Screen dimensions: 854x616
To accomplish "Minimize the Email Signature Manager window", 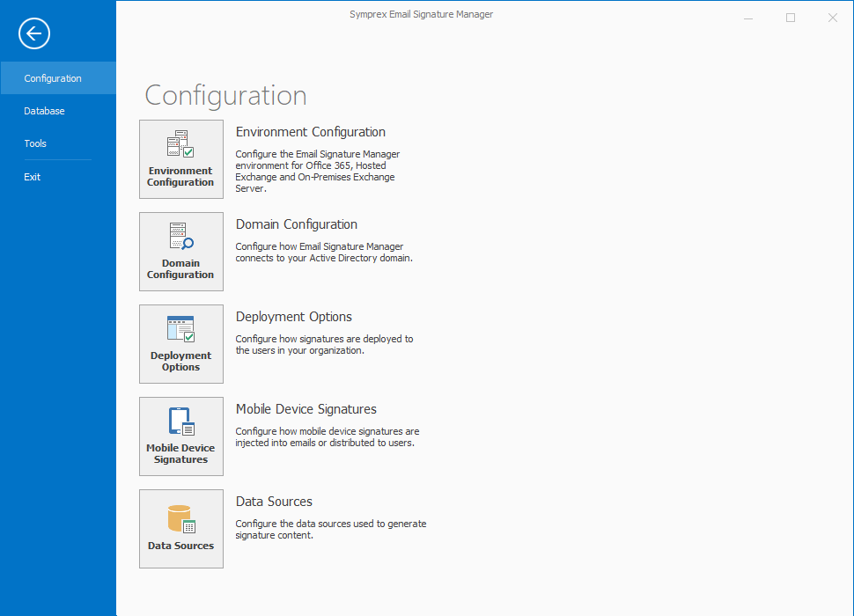I will point(748,18).
